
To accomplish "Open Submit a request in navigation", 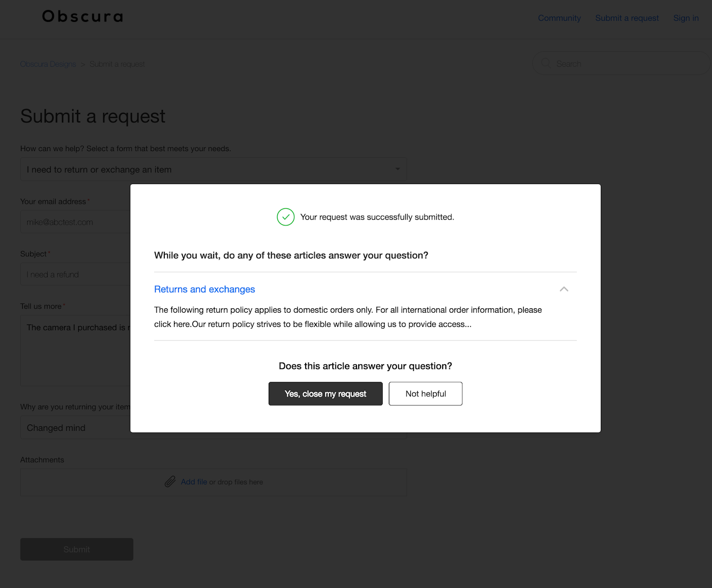I will pos(627,18).
